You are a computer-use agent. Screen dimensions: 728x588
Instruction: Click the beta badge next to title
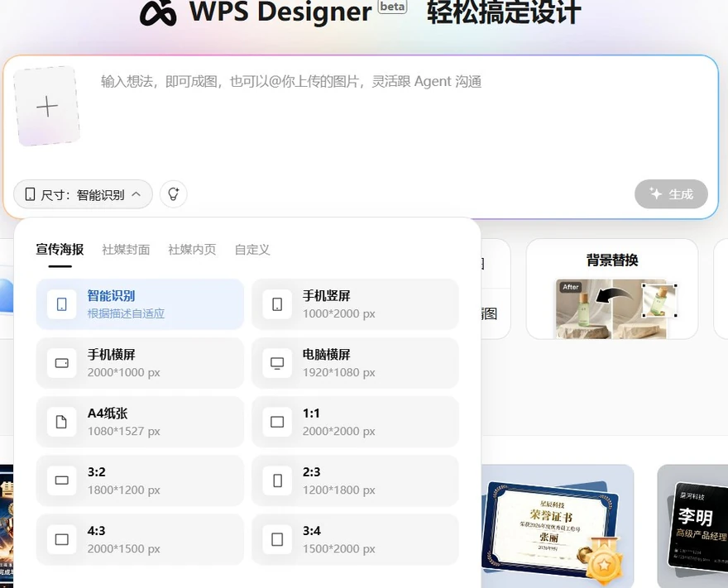[x=393, y=7]
